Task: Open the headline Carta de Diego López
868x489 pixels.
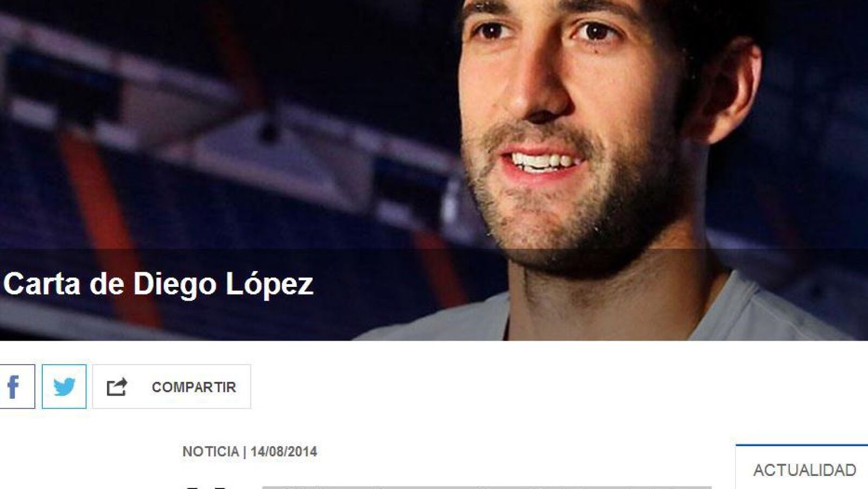Action: pyautogui.click(x=158, y=283)
